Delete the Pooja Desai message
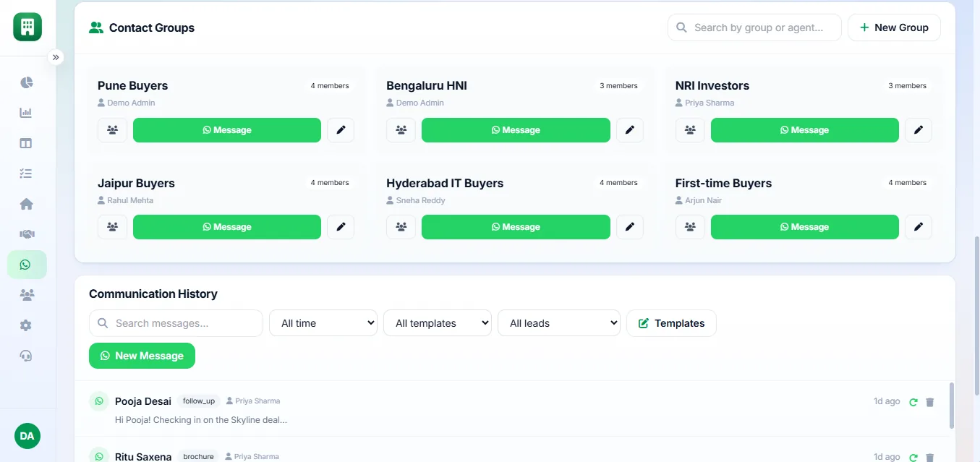 930,402
